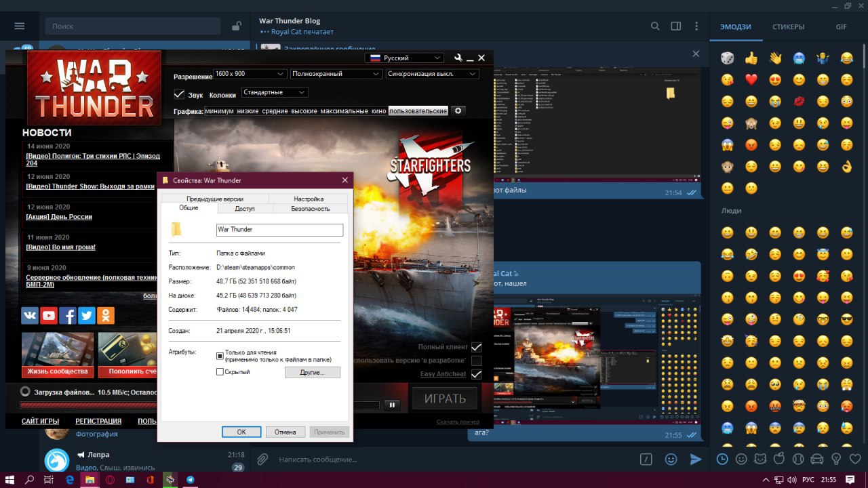The width and height of the screenshot is (868, 488).
Task: Click Другие... attributes button
Action: (x=312, y=373)
